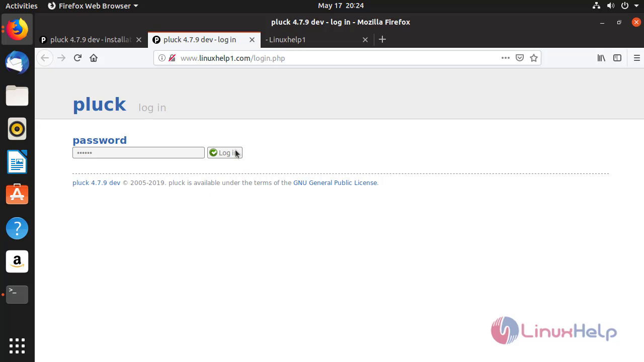Focus the password input field

pos(138,153)
